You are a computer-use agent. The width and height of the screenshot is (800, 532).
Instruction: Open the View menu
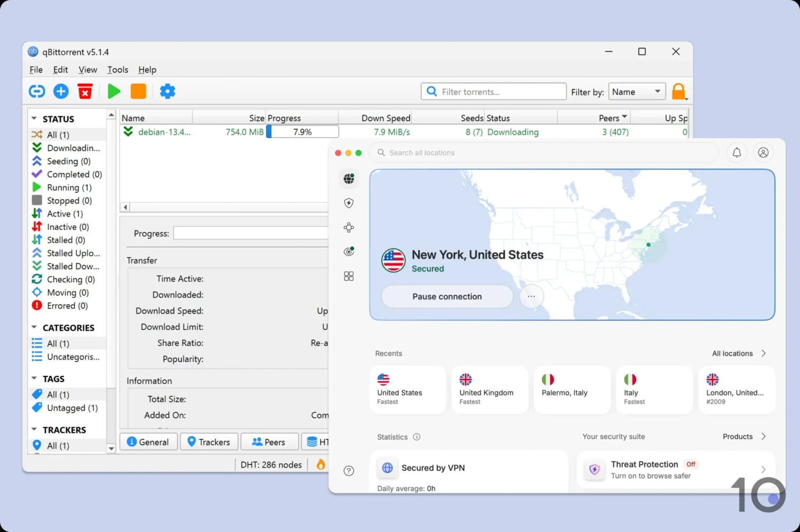point(87,69)
